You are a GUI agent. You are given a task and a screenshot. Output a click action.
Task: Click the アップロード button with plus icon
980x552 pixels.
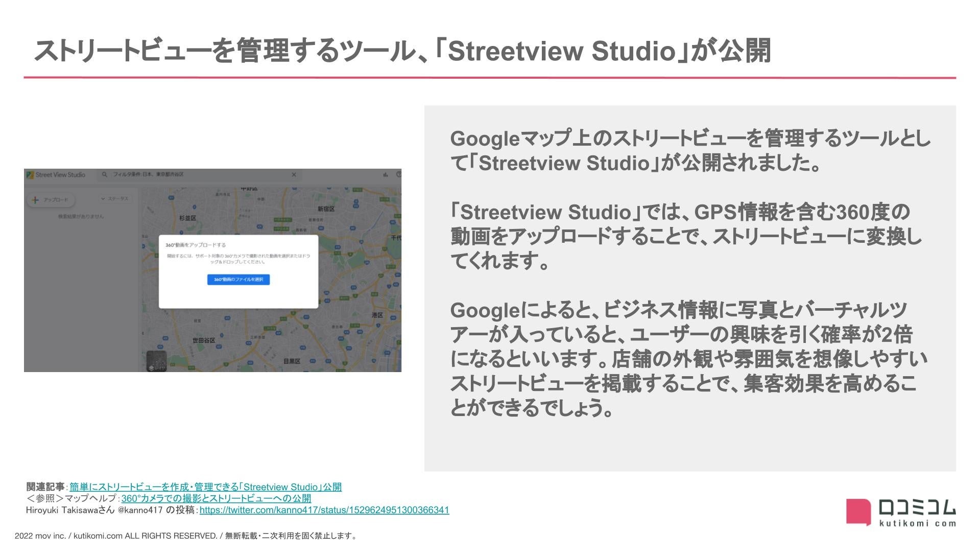(x=50, y=200)
